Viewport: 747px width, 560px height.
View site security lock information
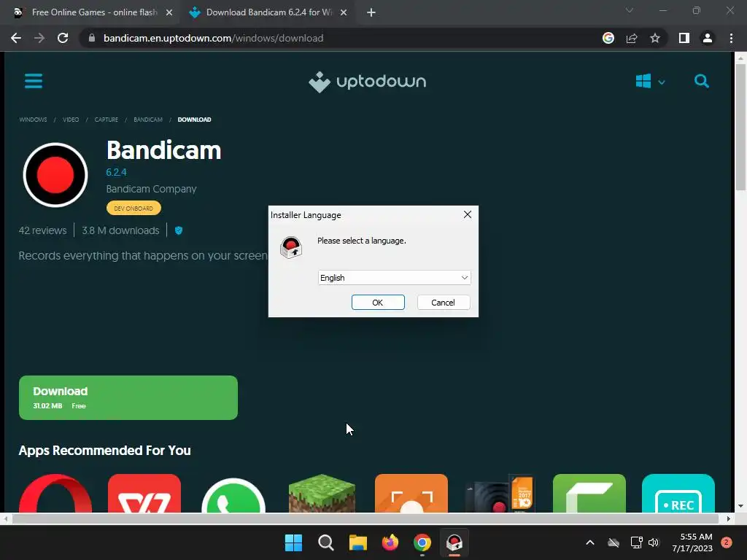(92, 38)
